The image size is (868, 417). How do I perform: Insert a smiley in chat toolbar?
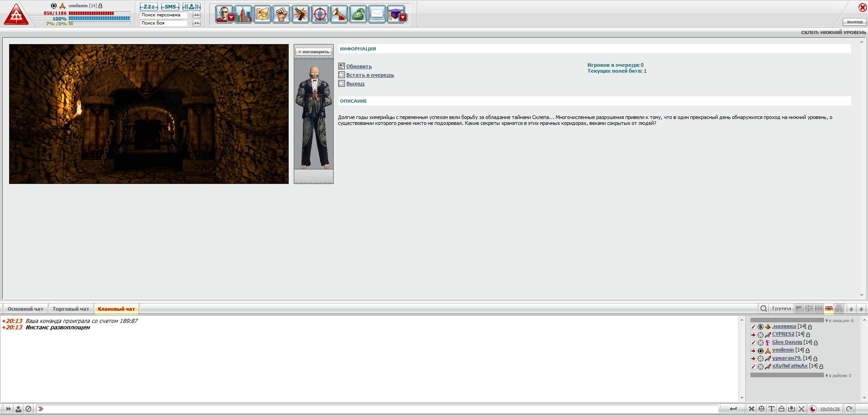761,409
